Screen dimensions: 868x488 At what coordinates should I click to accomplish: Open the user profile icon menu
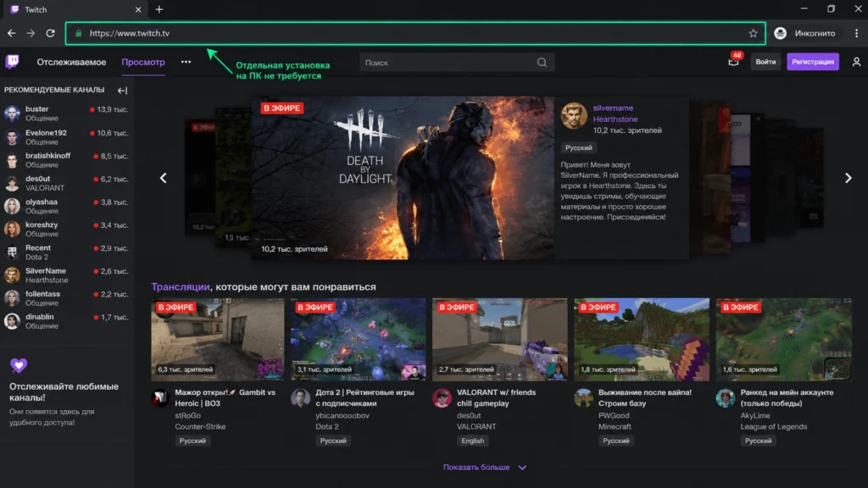(856, 62)
